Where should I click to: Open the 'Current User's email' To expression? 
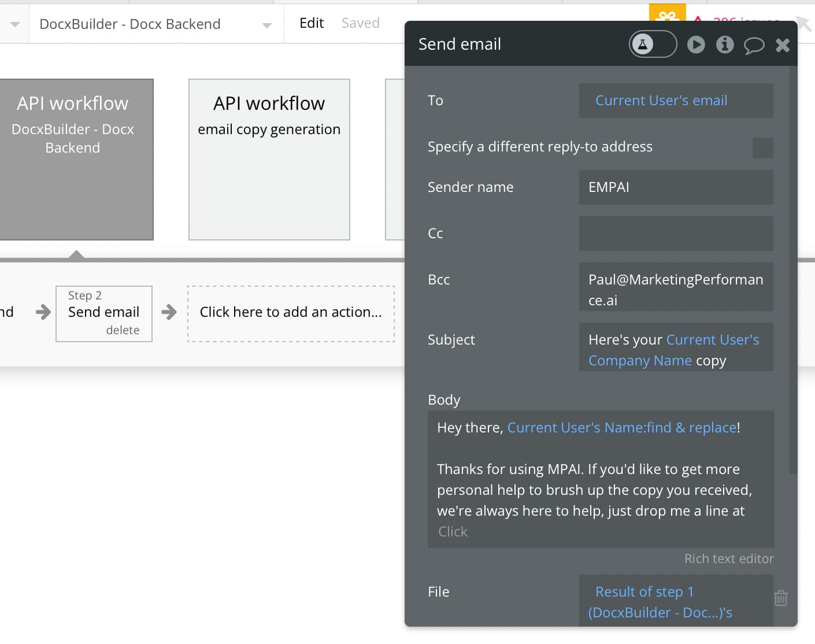[x=661, y=101]
